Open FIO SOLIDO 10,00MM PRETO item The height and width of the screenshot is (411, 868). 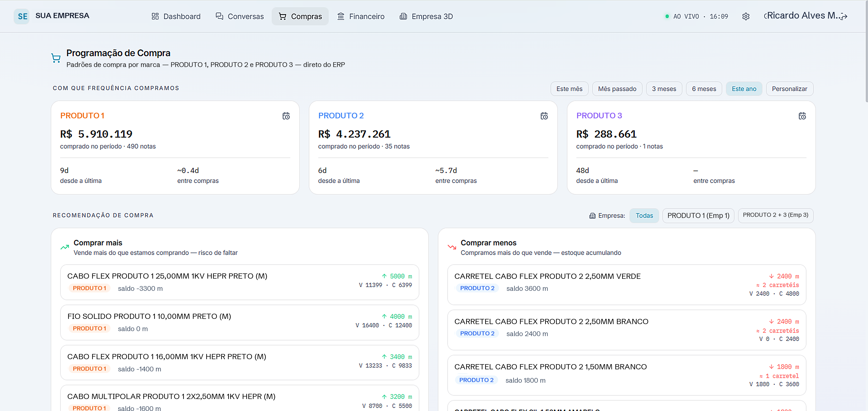tap(240, 323)
